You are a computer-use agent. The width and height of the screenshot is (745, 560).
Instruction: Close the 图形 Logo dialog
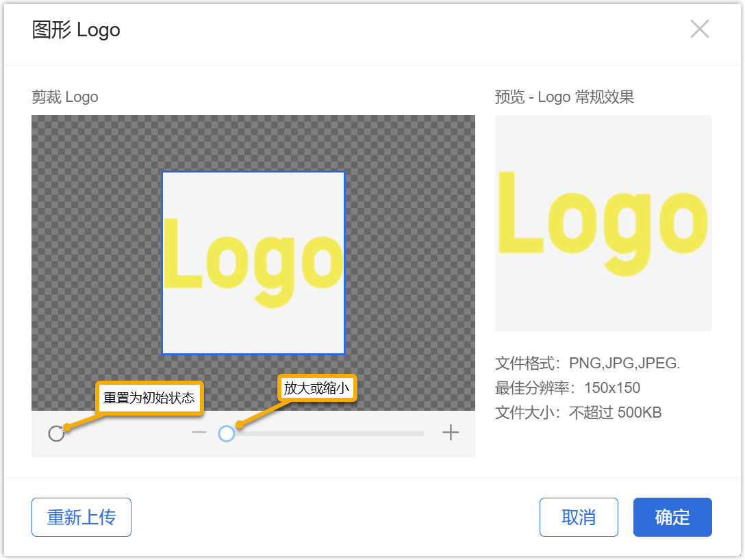pos(699,29)
